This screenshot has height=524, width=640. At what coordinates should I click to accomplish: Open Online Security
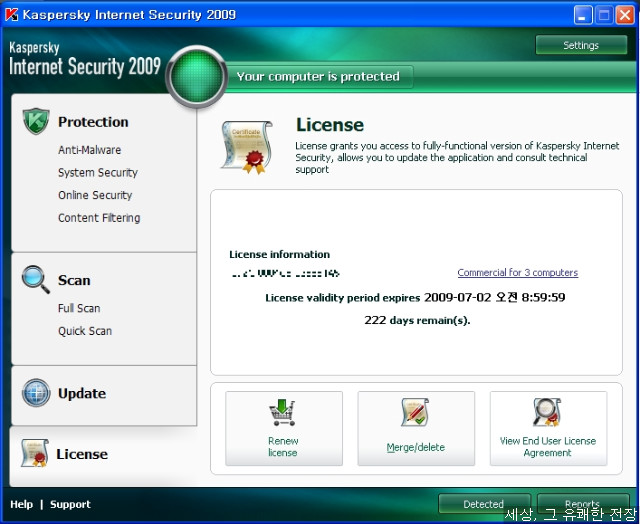click(x=95, y=195)
